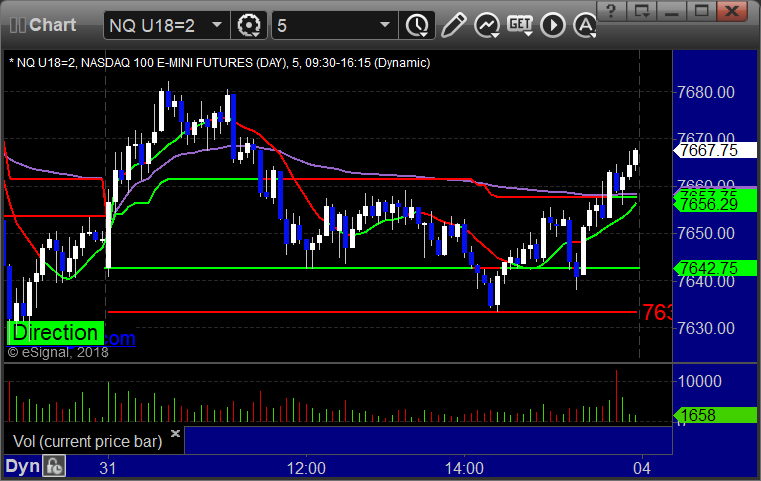
Task: Click the NQ U18=2 symbol field
Action: point(166,25)
